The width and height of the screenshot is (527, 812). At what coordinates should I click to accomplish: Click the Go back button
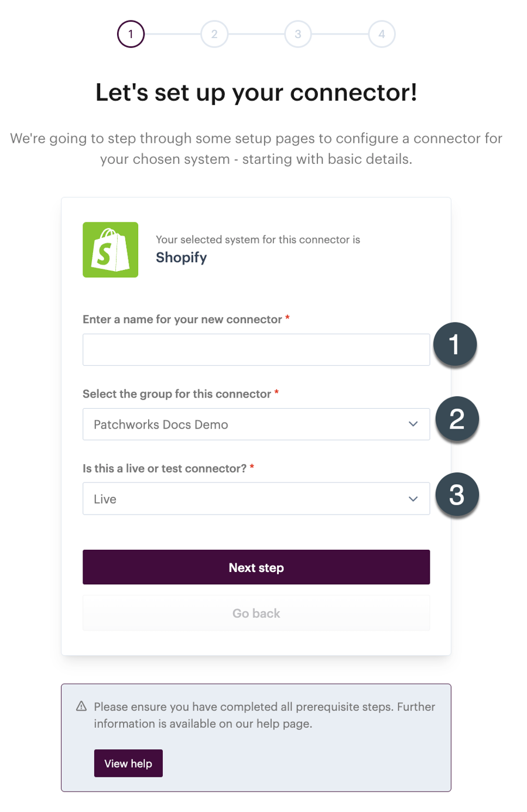(x=256, y=613)
